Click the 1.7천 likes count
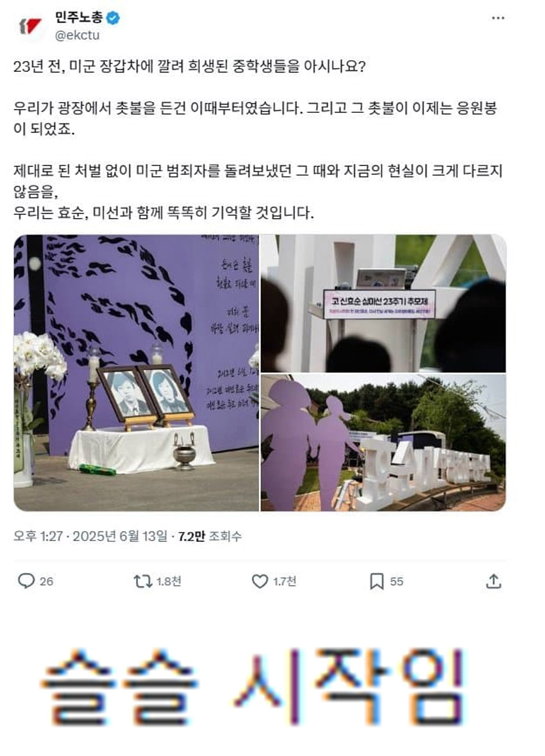 click(285, 582)
